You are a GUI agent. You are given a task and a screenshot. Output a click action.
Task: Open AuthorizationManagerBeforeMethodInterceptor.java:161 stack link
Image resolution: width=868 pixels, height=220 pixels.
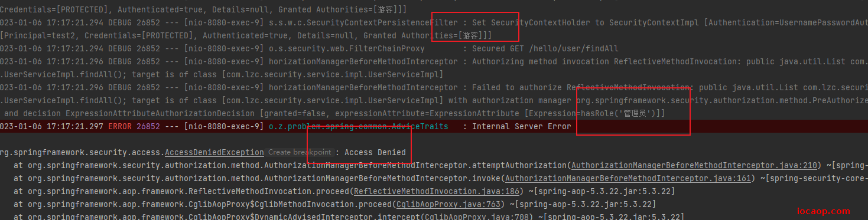[x=628, y=178]
